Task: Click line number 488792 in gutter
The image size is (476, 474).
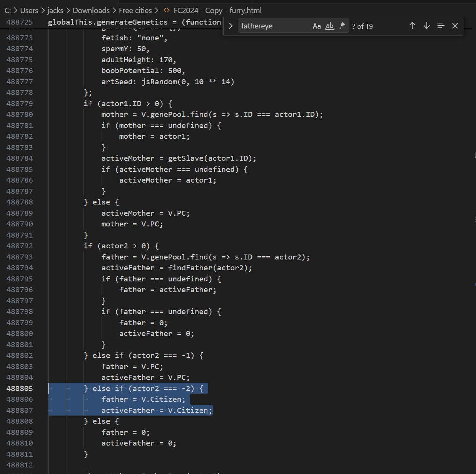Action: click(x=20, y=246)
